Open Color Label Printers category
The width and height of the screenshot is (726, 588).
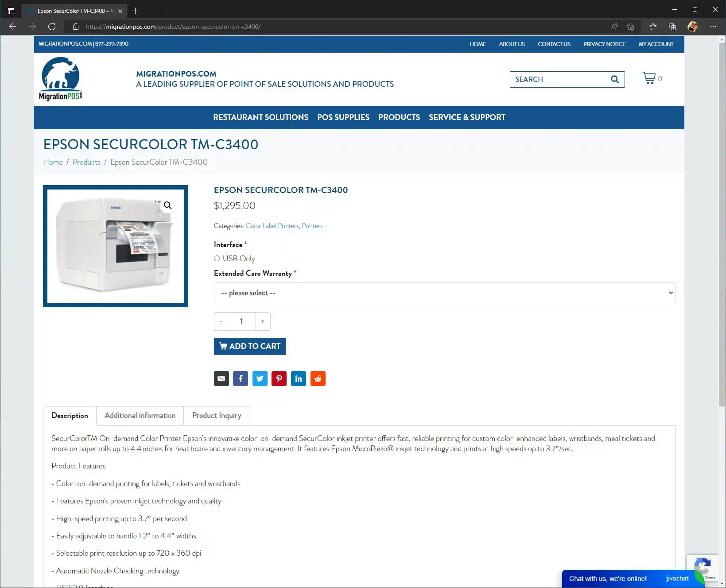(272, 226)
